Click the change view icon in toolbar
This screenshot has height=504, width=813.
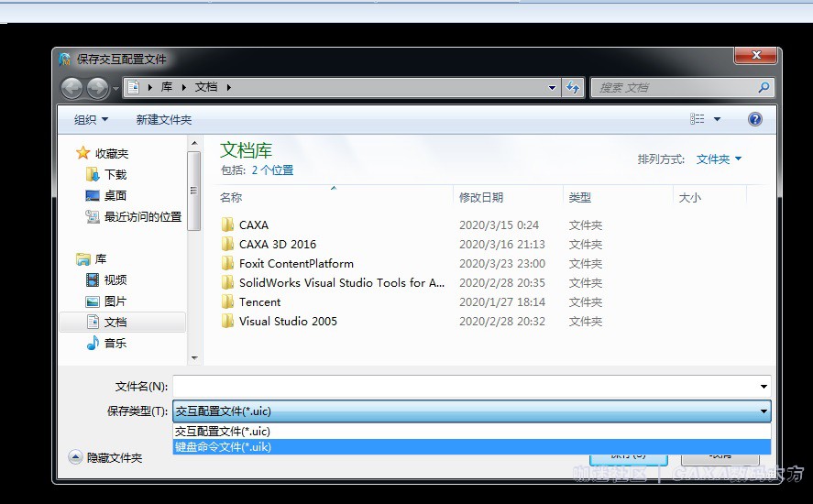tap(698, 120)
